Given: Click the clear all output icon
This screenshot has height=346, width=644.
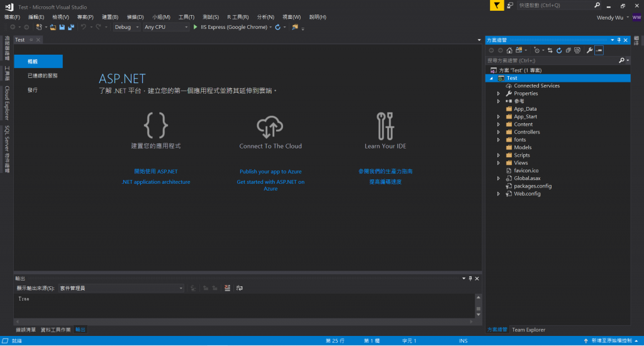Looking at the screenshot, I should (227, 288).
